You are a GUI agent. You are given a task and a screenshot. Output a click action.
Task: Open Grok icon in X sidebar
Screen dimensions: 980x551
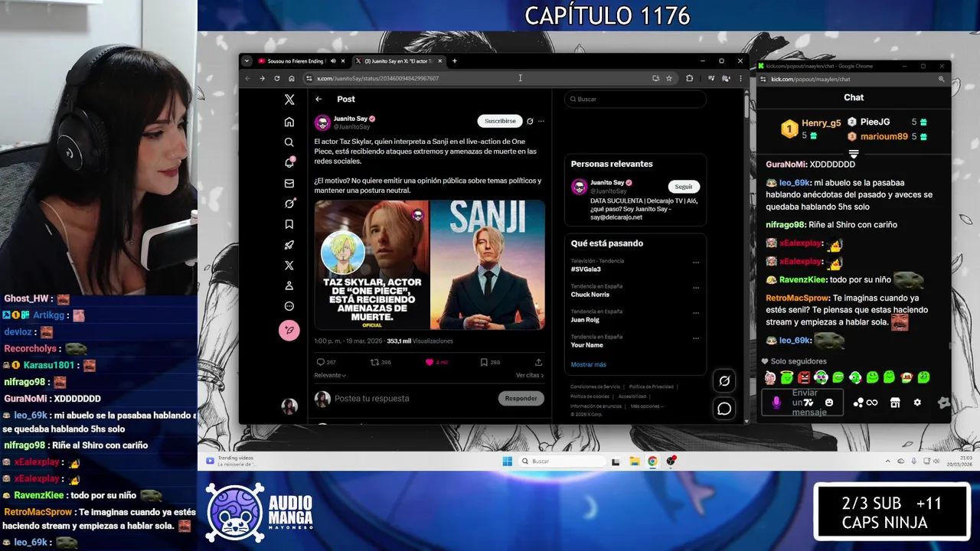click(289, 204)
